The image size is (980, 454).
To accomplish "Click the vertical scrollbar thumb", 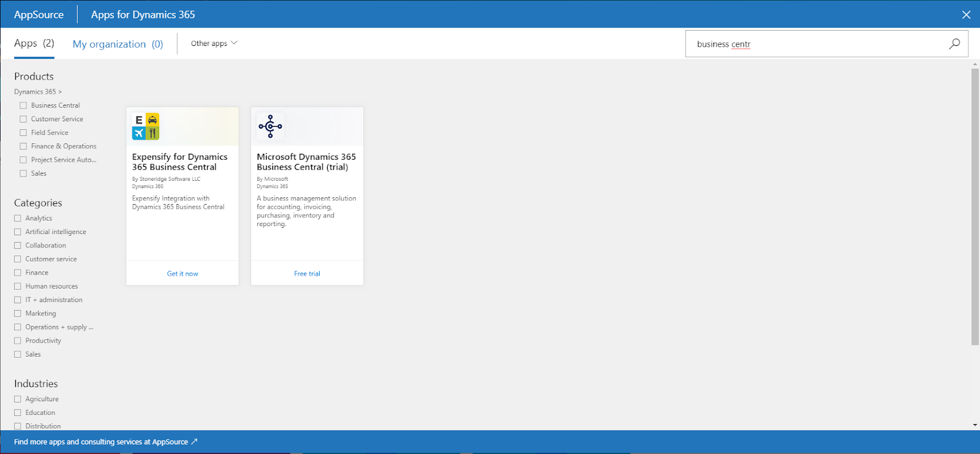I will pyautogui.click(x=975, y=207).
